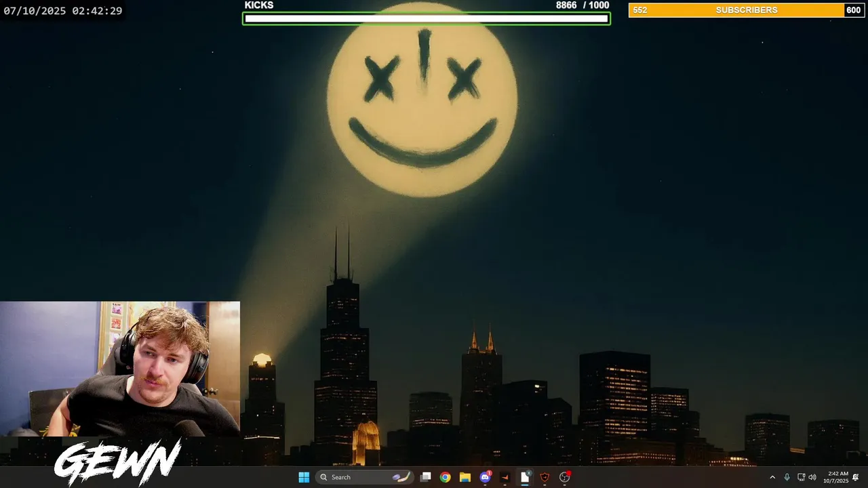Open File Explorer from the taskbar

[x=465, y=477]
